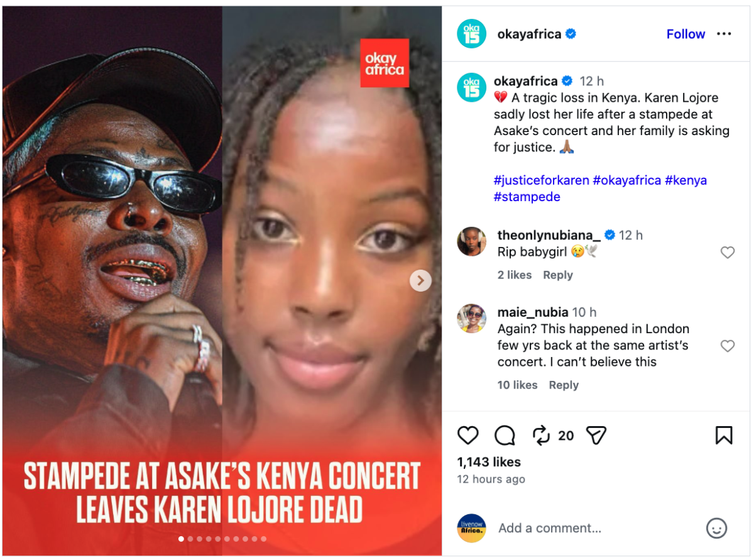Focus the Add a comment field

[597, 528]
